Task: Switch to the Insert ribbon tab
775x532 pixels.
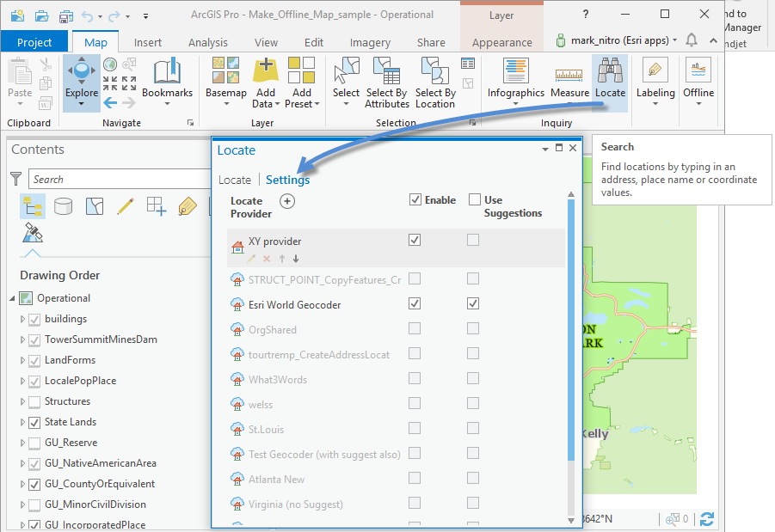Action: pos(148,42)
